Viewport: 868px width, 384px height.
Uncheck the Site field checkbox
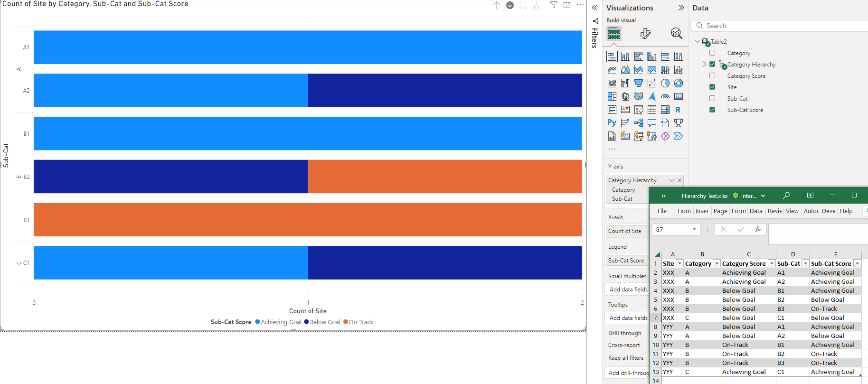(x=712, y=87)
